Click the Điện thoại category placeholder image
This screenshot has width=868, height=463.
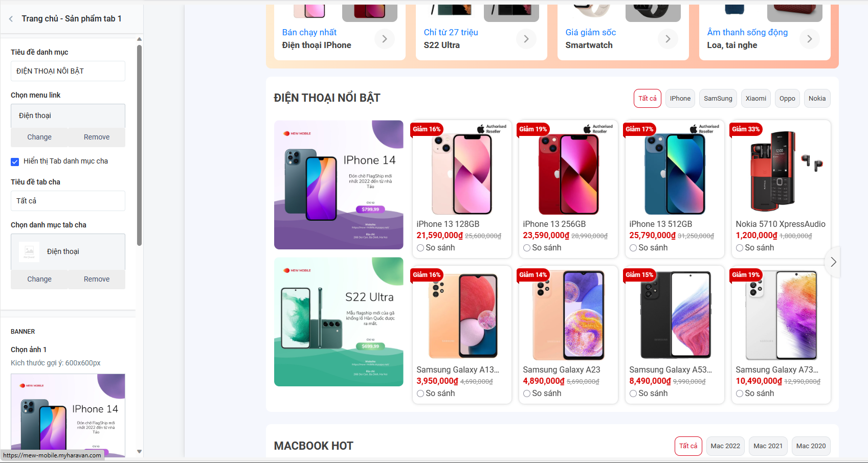pos(29,251)
